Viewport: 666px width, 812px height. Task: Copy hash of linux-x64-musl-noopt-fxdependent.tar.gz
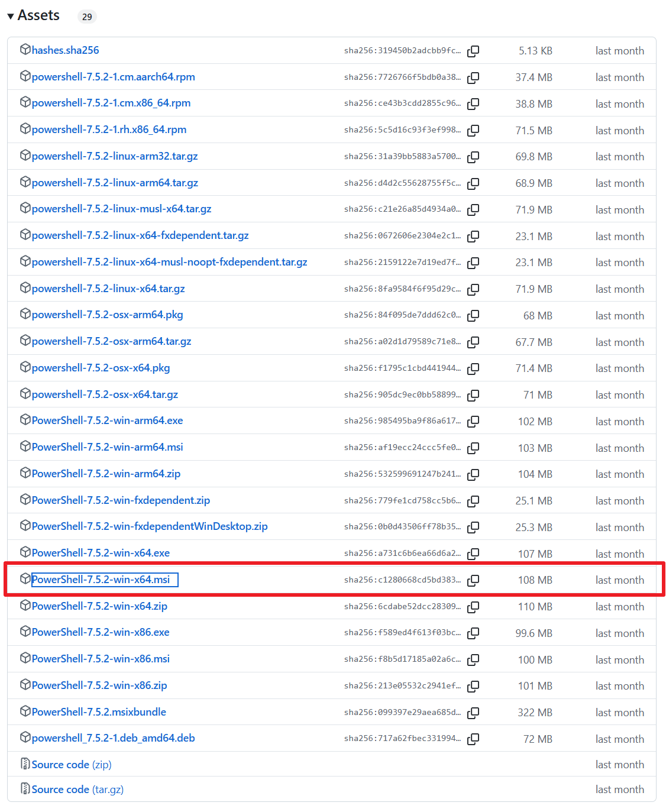(473, 263)
